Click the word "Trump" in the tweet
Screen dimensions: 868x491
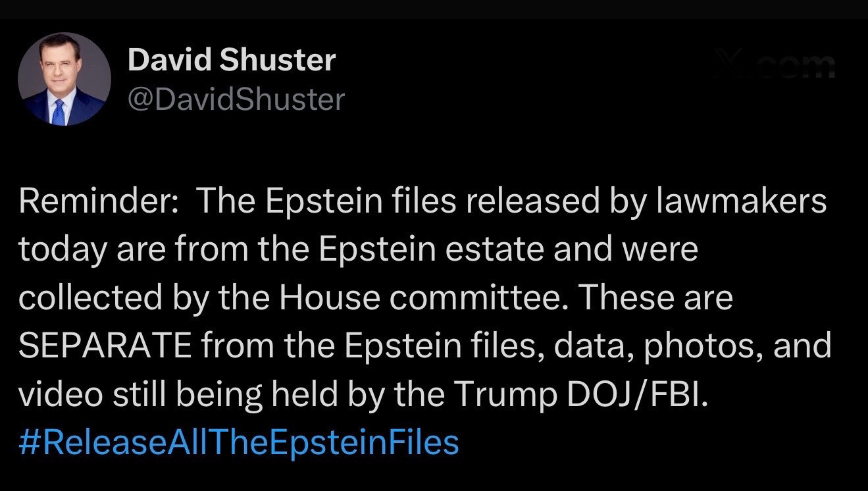click(x=503, y=395)
